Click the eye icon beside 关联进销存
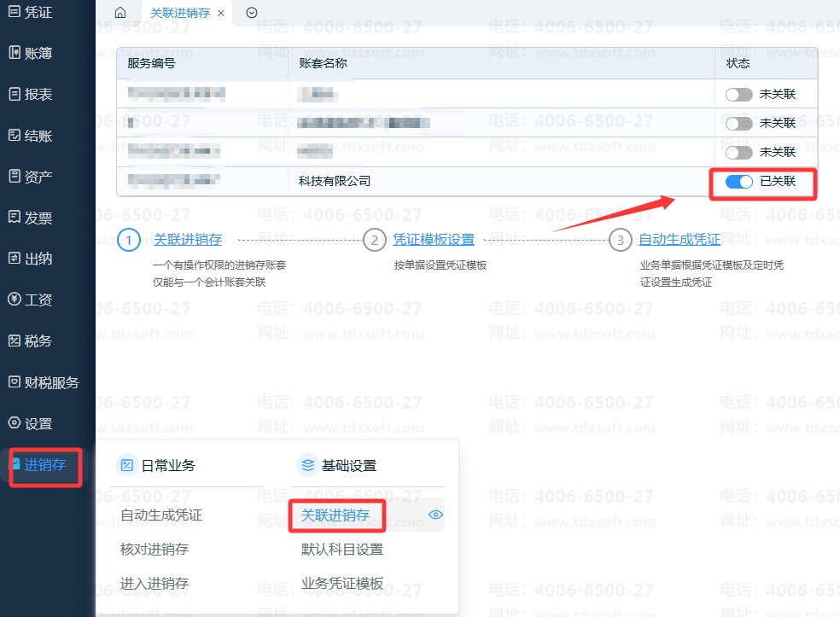This screenshot has width=840, height=617. [x=436, y=515]
